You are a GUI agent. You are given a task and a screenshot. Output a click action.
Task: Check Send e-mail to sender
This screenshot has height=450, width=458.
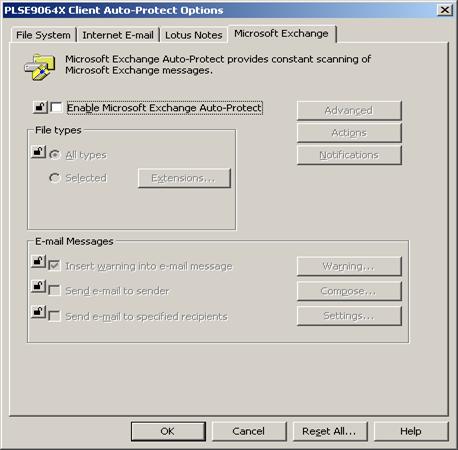[54, 290]
